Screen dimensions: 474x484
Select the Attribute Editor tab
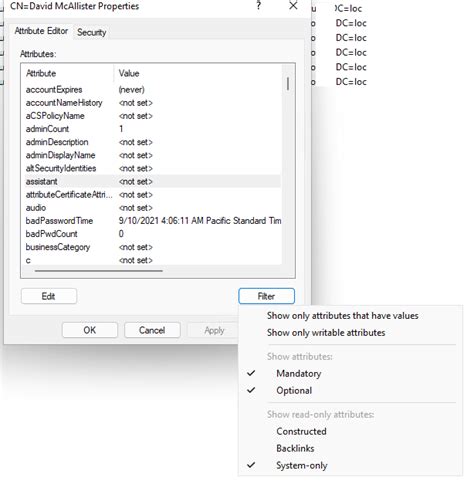point(41,31)
